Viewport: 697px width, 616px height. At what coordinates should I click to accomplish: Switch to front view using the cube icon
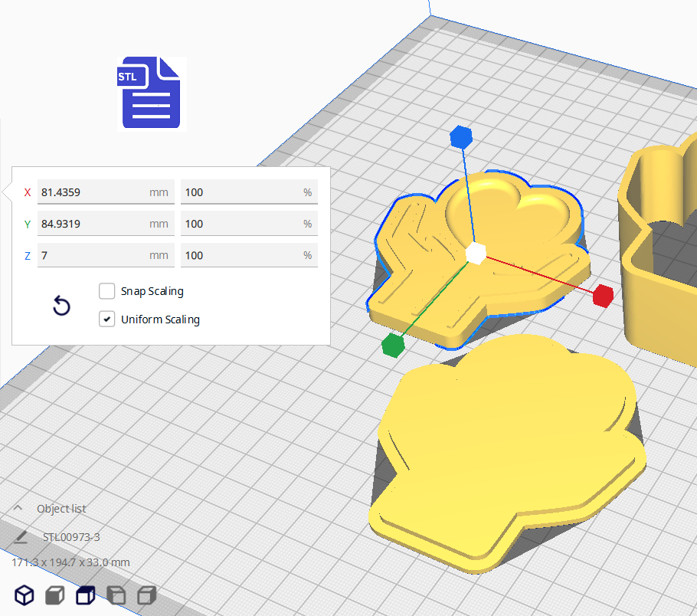(x=54, y=595)
